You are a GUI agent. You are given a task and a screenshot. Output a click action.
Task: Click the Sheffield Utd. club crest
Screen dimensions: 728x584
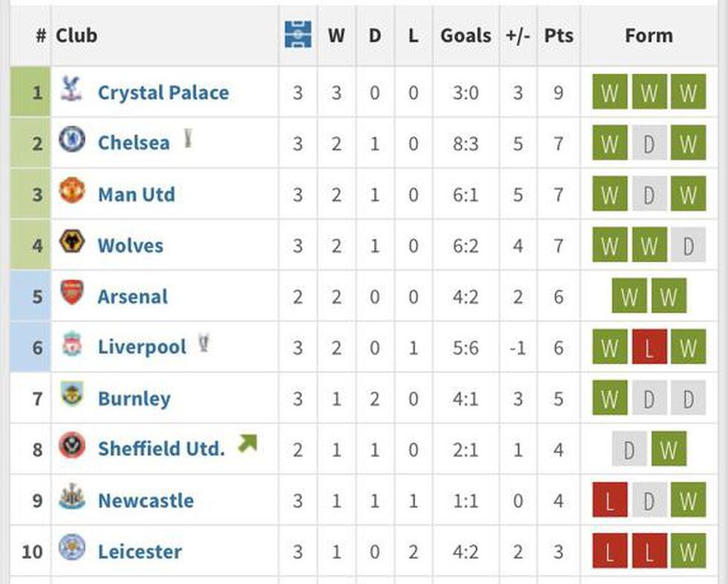72,447
